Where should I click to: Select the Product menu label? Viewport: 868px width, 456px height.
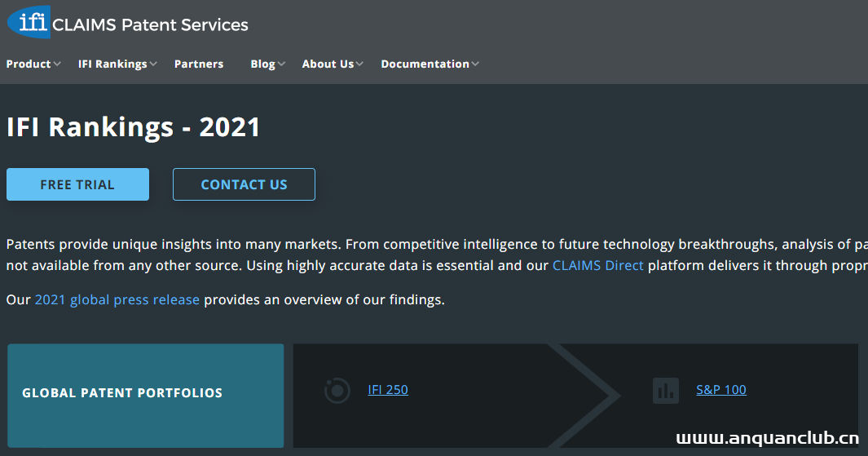[x=29, y=64]
